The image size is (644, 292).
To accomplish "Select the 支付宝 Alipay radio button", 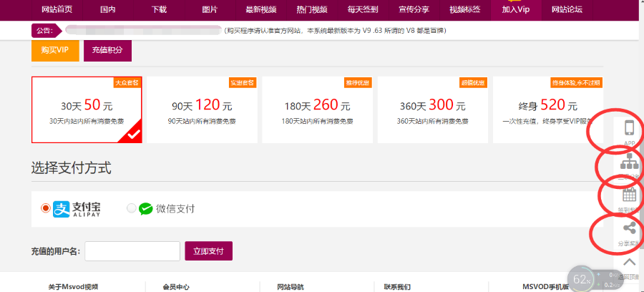I will point(46,208).
